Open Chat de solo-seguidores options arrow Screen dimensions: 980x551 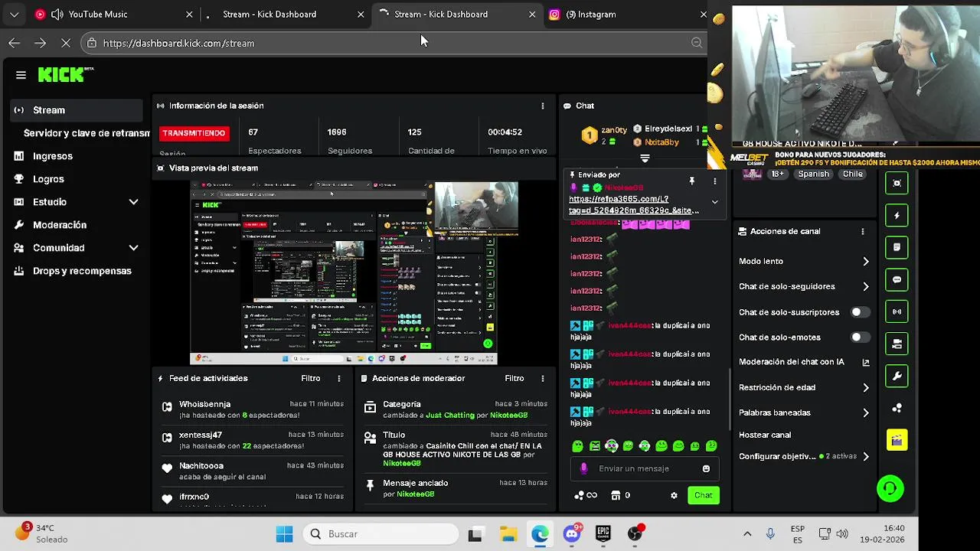866,287
